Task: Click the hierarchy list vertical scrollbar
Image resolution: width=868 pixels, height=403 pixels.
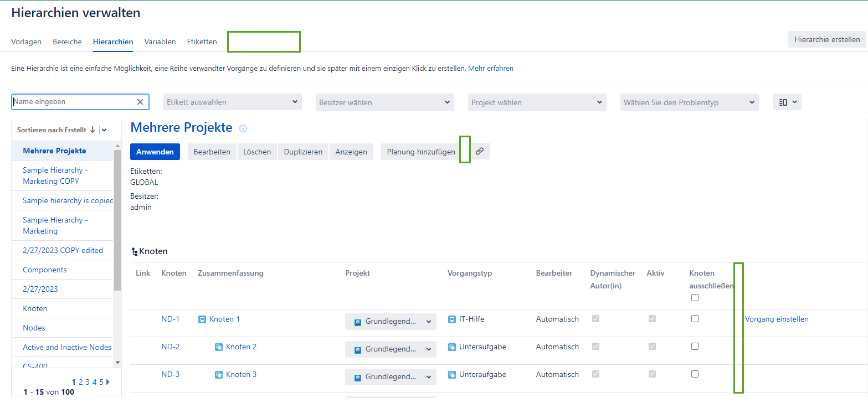Action: pos(117,221)
